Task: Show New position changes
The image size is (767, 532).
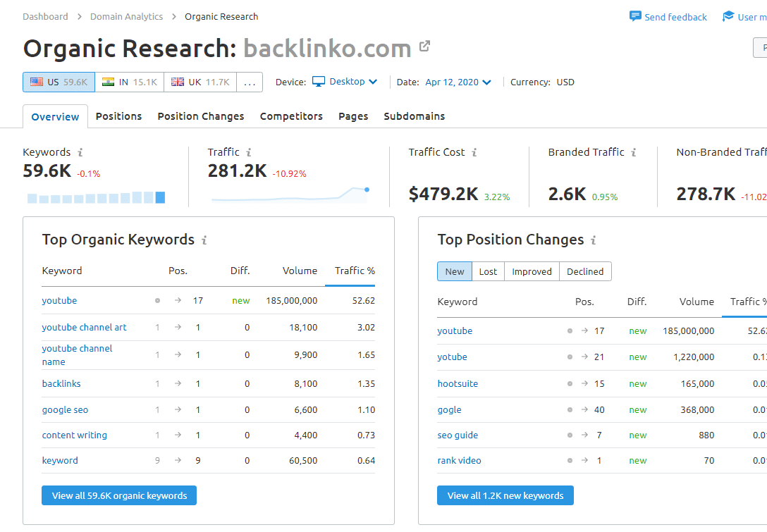Action: point(455,271)
